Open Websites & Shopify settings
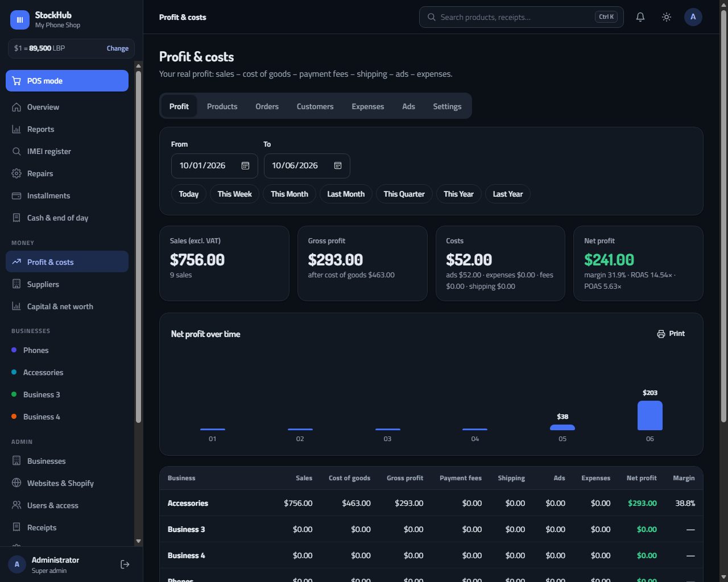Screen dimensions: 728x582 coord(67,483)
